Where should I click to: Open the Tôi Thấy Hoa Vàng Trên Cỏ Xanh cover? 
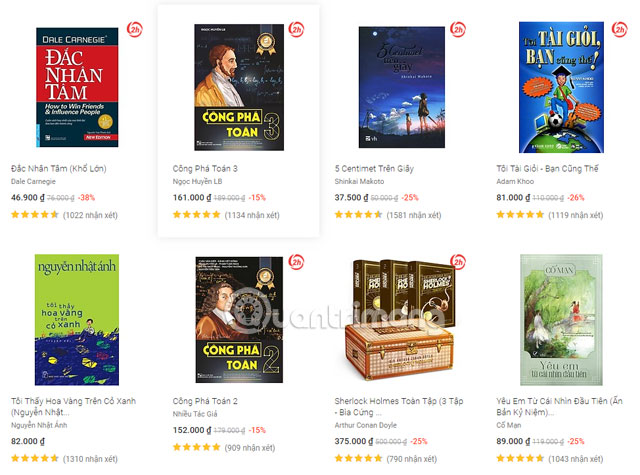tap(77, 320)
